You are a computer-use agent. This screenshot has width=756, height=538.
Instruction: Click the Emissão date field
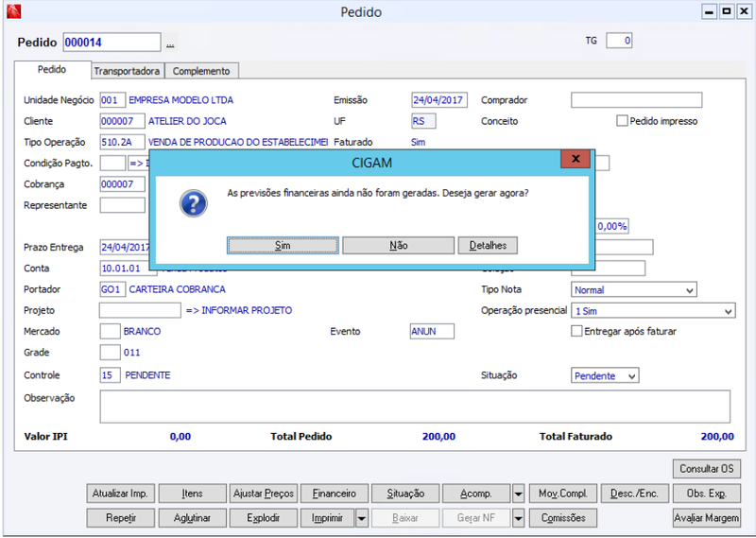[x=439, y=100]
